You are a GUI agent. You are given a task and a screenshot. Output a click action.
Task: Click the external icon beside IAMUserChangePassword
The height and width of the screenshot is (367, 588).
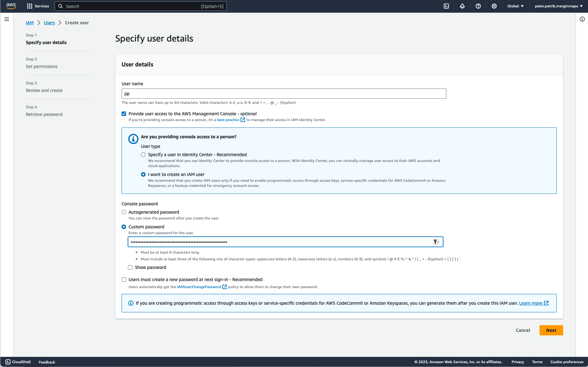coord(225,287)
